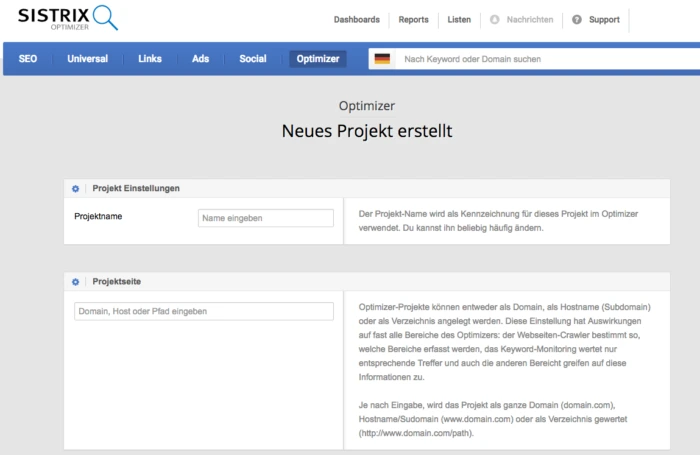This screenshot has height=455, width=700.
Task: Click the Projektname label
Action: 98,216
